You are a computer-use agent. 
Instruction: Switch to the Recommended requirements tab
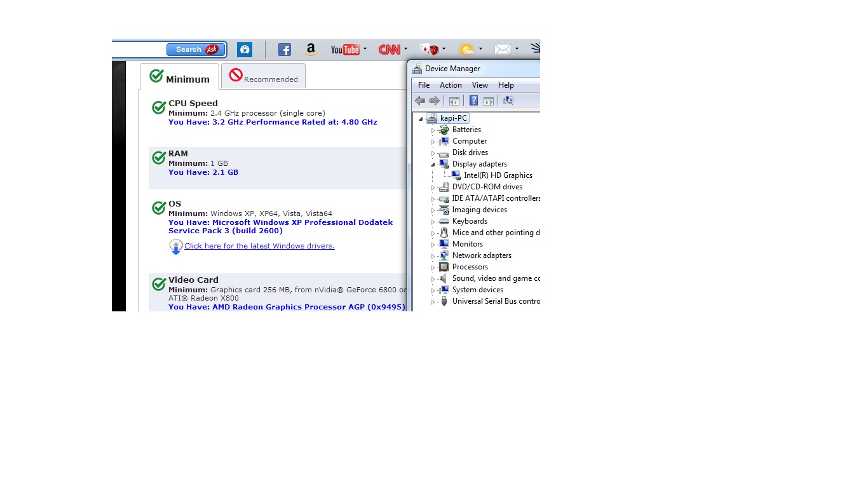(263, 76)
